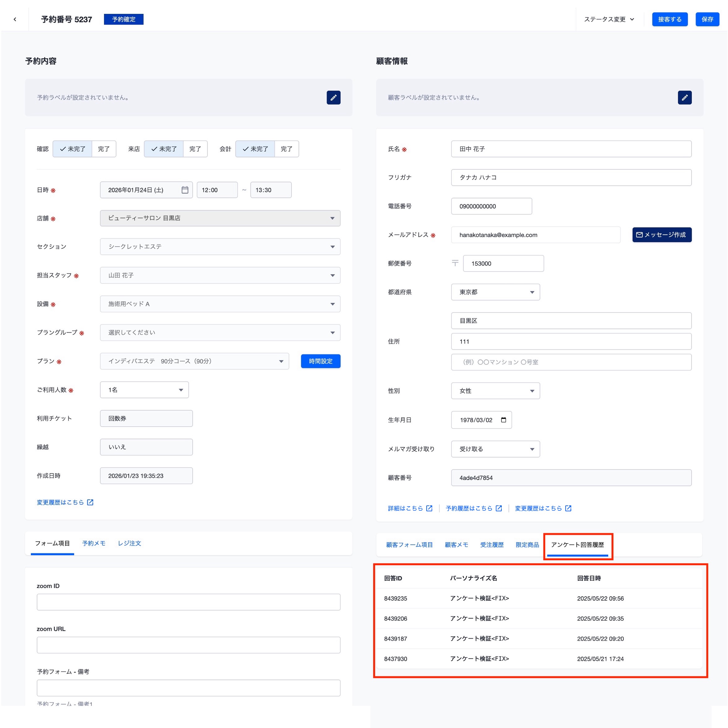Open the メルマガ受け取り dropdown
Image resolution: width=728 pixels, height=728 pixels.
coord(496,449)
